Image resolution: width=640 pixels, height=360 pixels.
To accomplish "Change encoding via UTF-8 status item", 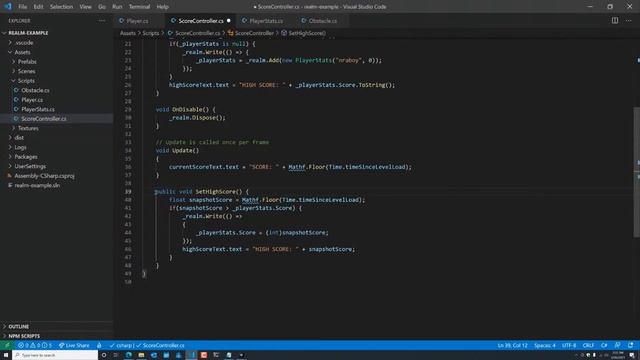I will point(569,345).
